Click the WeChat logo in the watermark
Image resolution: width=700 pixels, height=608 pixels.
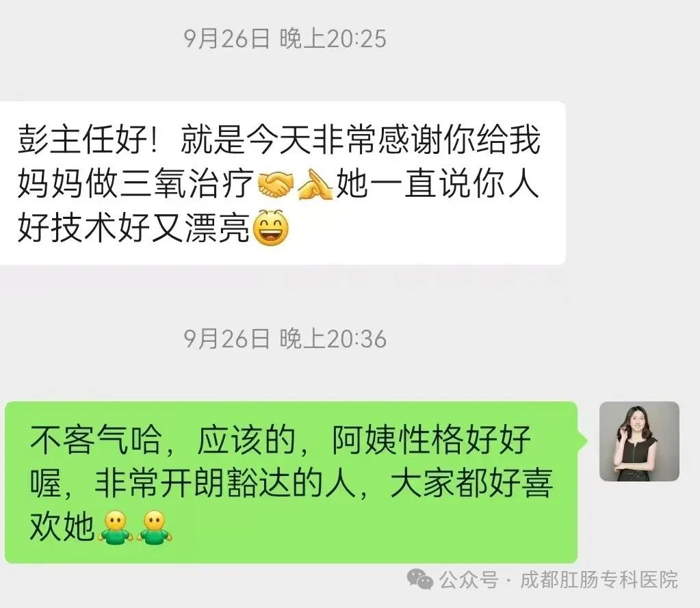[x=419, y=579]
